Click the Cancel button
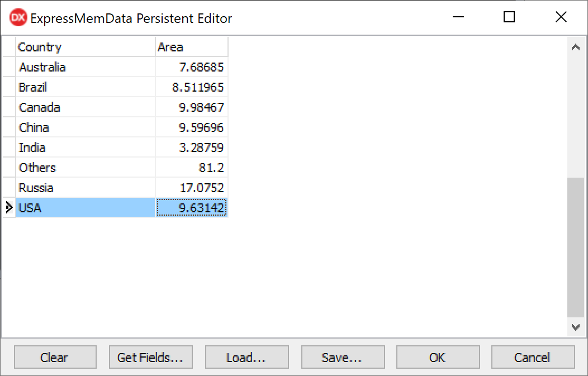The height and width of the screenshot is (376, 588). tap(533, 358)
